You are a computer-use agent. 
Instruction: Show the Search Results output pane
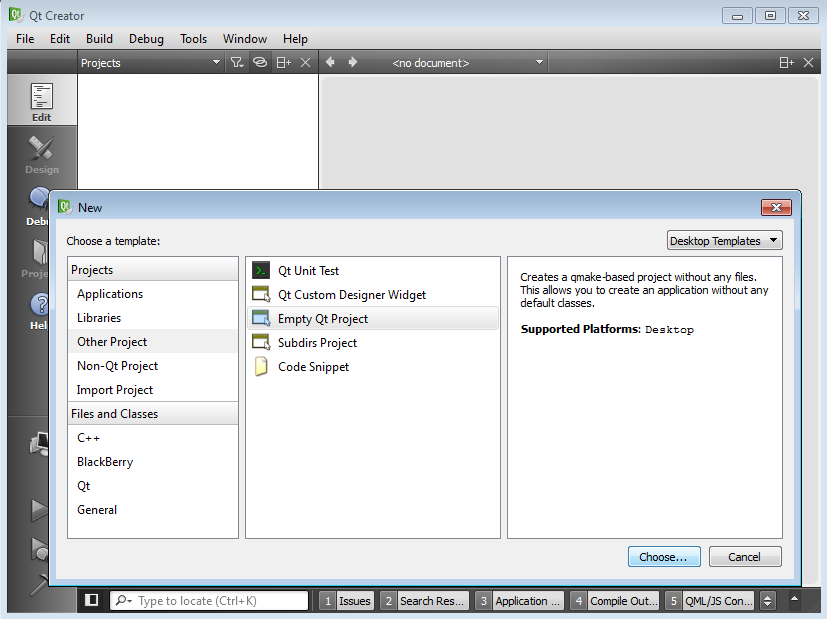pos(424,601)
